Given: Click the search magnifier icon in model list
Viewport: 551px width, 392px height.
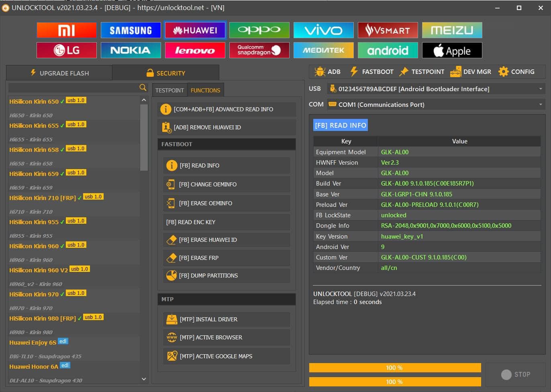Looking at the screenshot, I should (143, 88).
